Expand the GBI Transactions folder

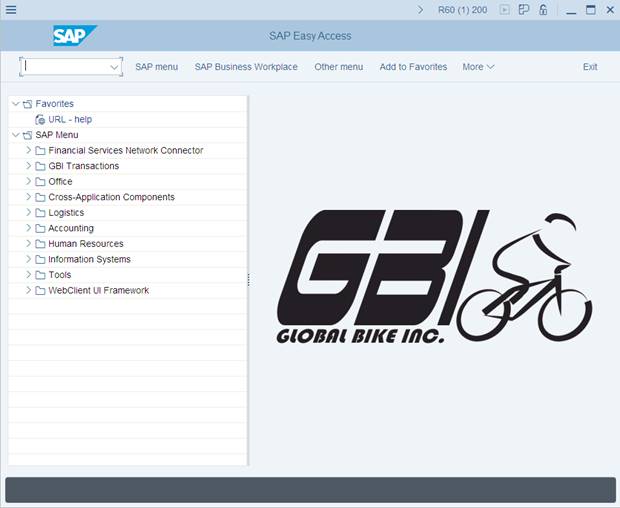pos(28,166)
